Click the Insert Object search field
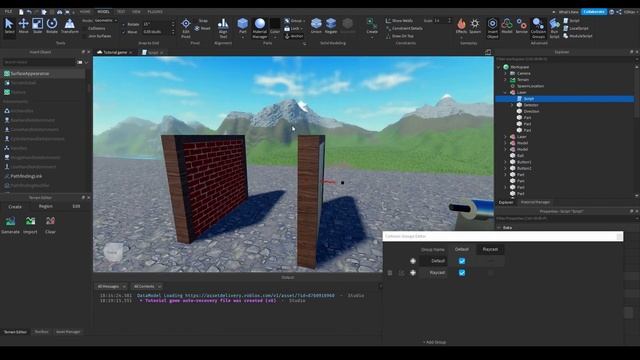Viewport: 640px width, 360px height. [x=39, y=62]
